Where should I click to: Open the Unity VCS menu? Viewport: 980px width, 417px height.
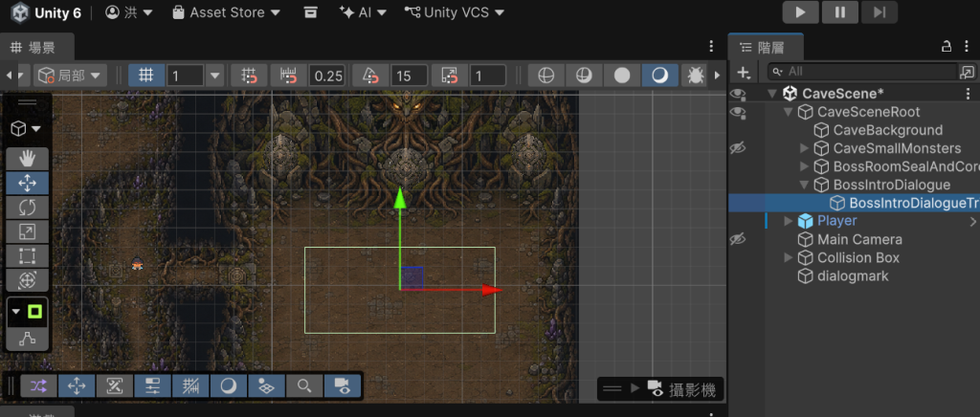point(454,12)
